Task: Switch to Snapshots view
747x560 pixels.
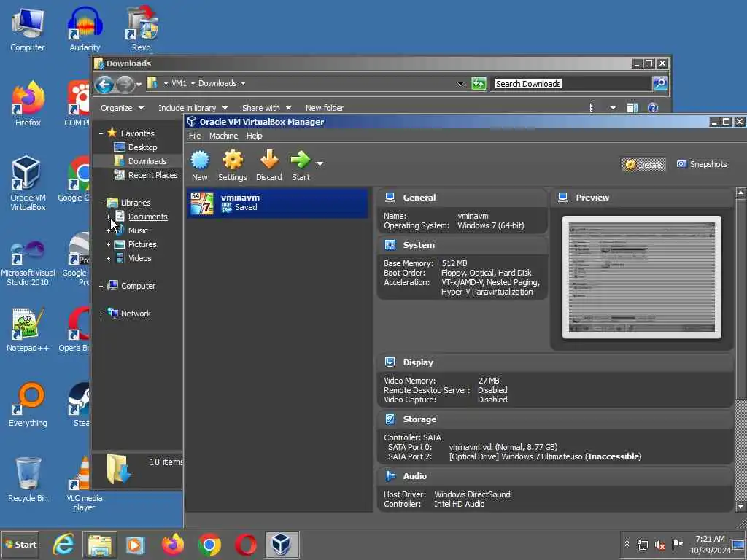Action: (x=702, y=164)
